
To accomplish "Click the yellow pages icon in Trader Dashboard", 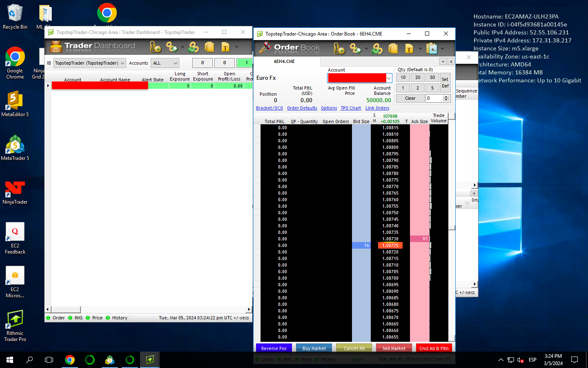I will coord(209,47).
